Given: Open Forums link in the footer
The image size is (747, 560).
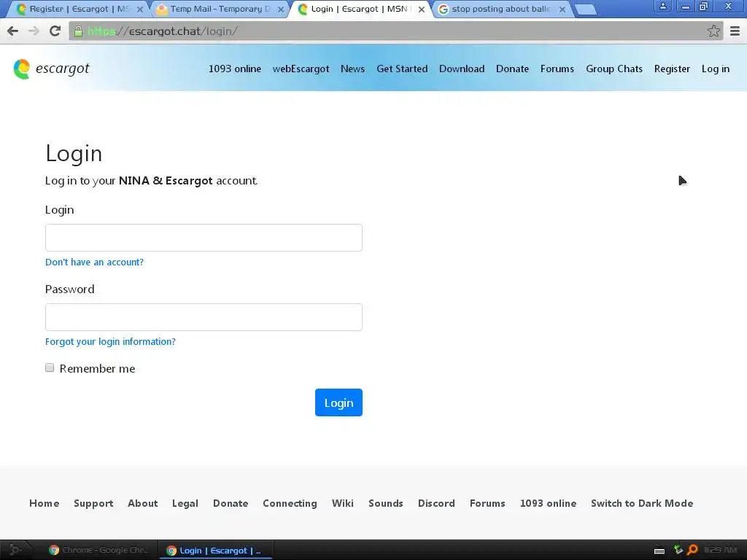Looking at the screenshot, I should 487,503.
